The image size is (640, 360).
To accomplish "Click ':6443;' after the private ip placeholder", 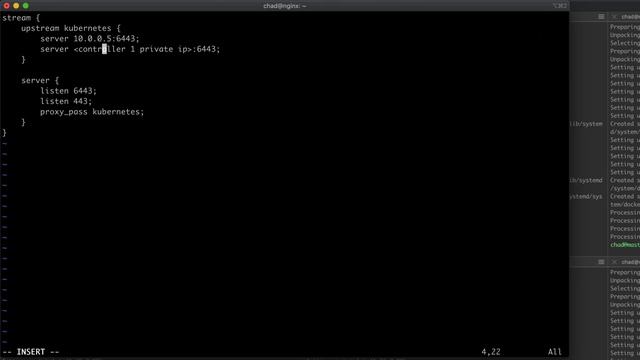I will click(206, 49).
